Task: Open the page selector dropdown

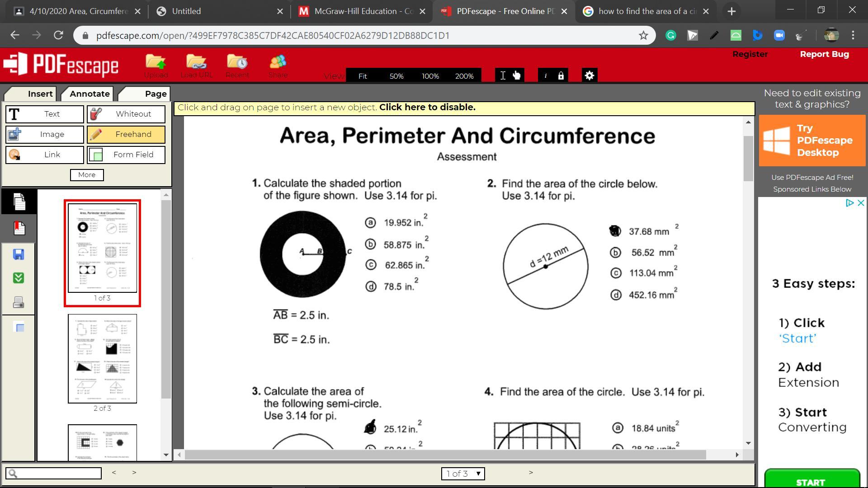Action: click(462, 474)
